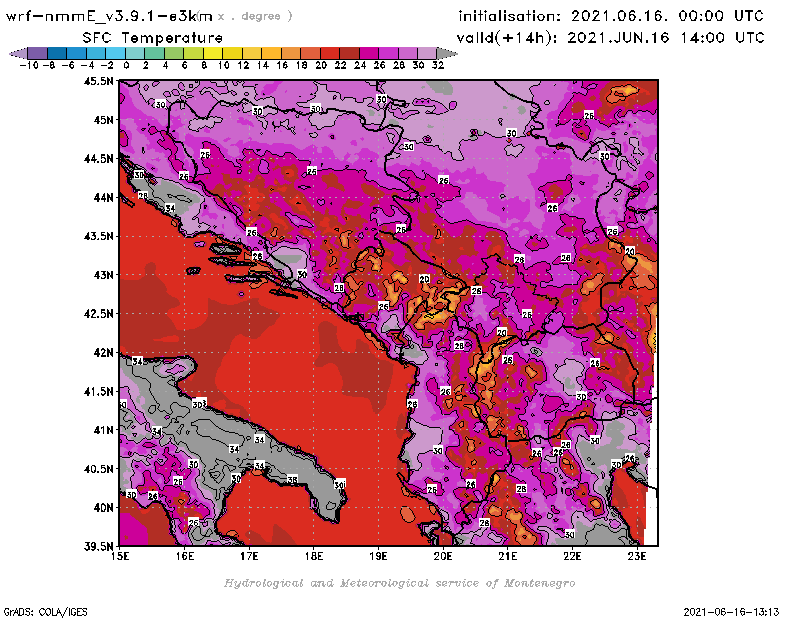Click the '0' colorbar tick label

tap(126, 65)
